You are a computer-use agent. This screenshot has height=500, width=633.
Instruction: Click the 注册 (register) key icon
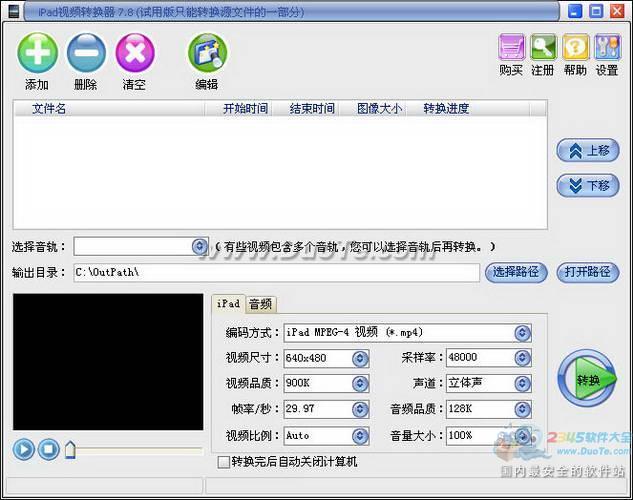tap(543, 47)
